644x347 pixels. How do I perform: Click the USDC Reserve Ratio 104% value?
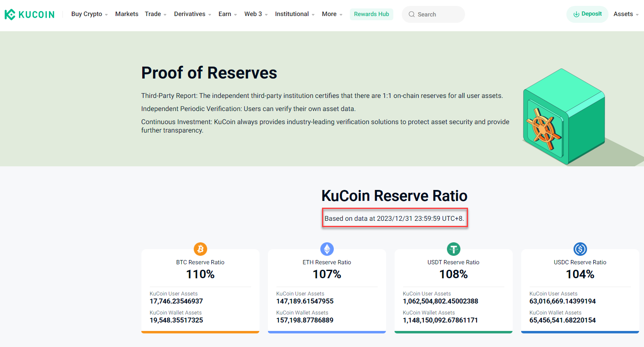click(x=580, y=274)
